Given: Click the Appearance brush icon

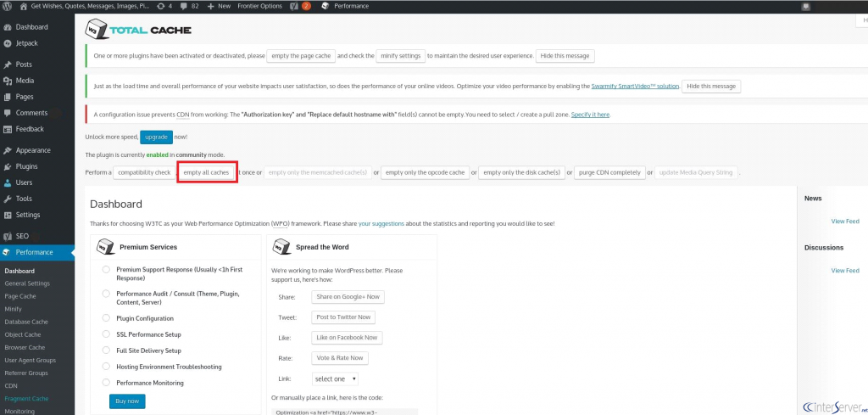Looking at the screenshot, I should [8, 150].
